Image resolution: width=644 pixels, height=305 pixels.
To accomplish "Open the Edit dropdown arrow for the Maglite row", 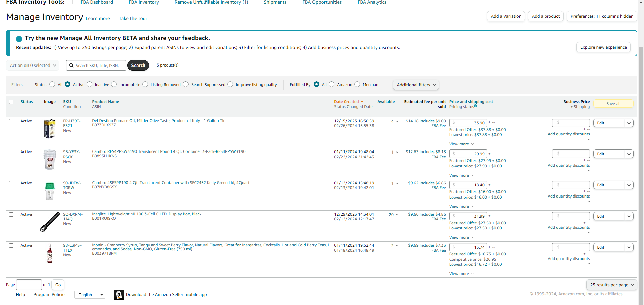I will (x=629, y=216).
